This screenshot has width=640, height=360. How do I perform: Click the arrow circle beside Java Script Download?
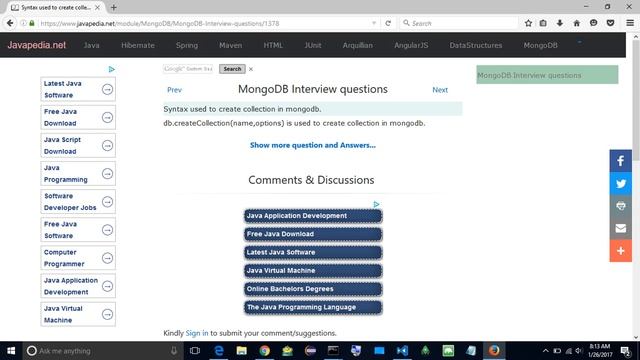107,145
